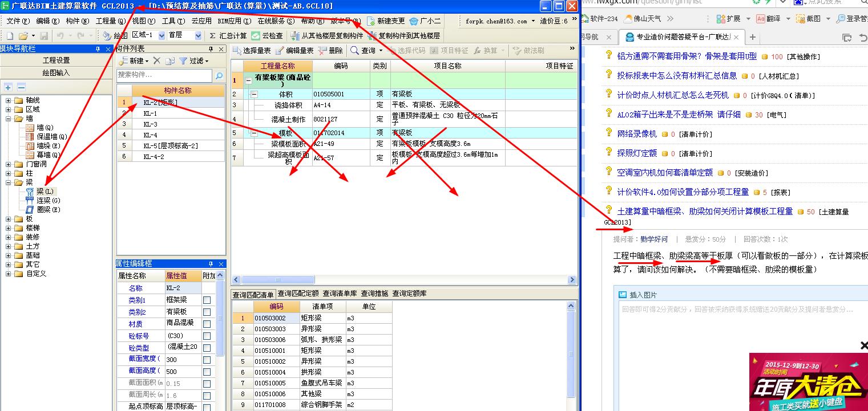Collapse the 体积 row in the quantity table
Viewport: 868px width, 411px height.
(254, 94)
